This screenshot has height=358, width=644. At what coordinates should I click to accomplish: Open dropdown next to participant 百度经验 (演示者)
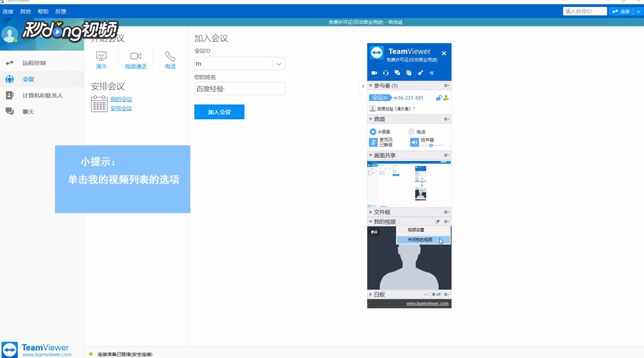coord(414,109)
